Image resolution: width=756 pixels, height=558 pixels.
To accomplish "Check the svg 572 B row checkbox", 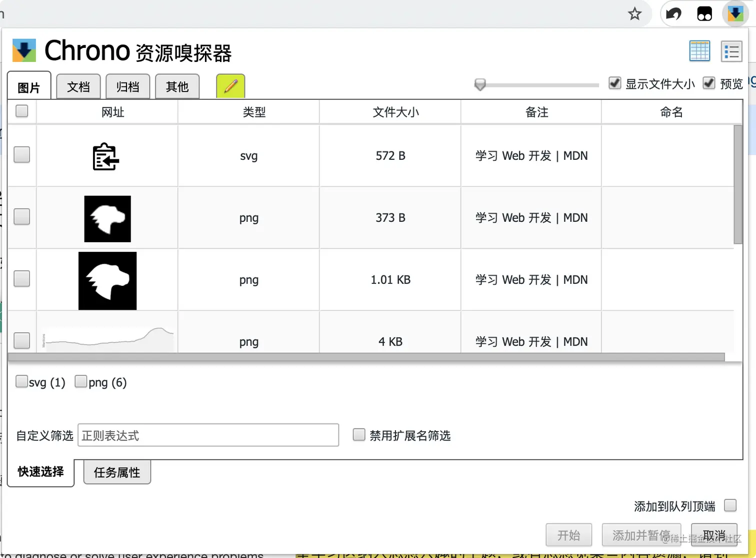I will (x=22, y=155).
